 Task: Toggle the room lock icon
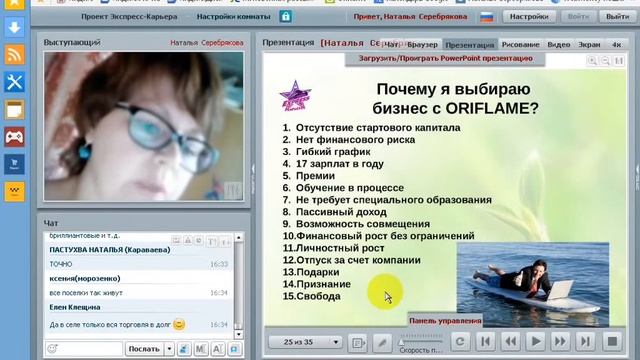[286, 17]
